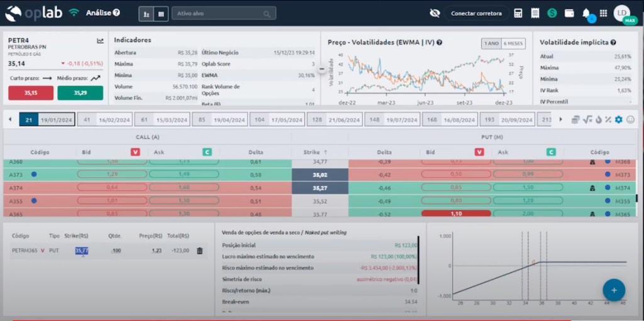Open option chain settings gear
Image resolution: width=644 pixels, height=321 pixels.
618,119
